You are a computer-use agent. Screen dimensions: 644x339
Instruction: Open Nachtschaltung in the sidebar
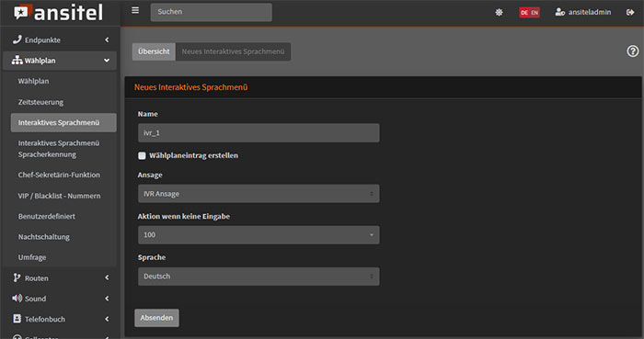click(44, 237)
